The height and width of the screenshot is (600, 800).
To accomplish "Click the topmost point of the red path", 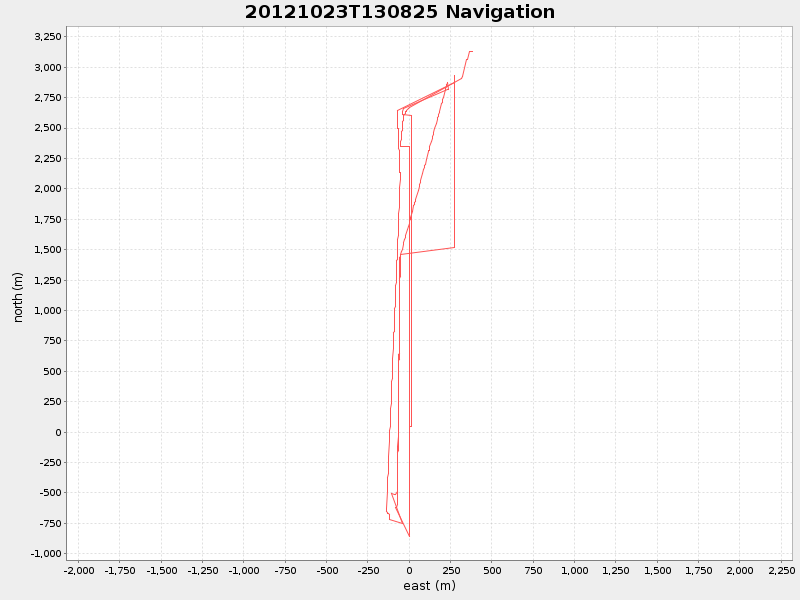I will pos(471,50).
